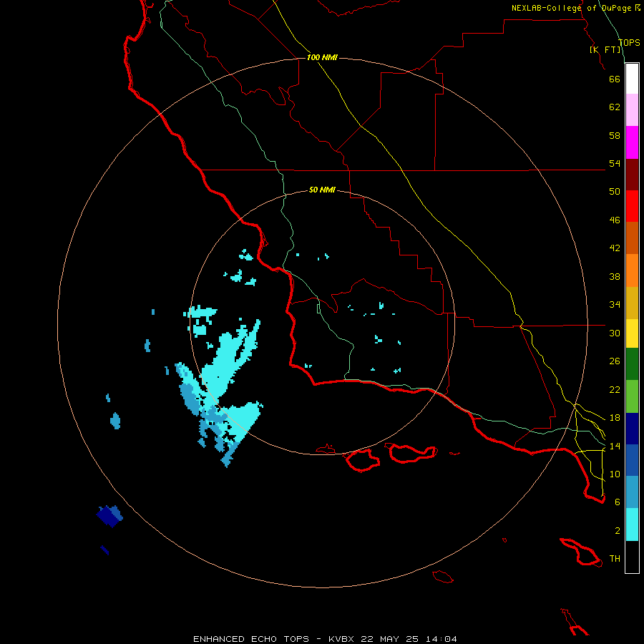The width and height of the screenshot is (644, 644).
Task: Click the magenta 58 kft legend swatch
Action: coord(632,142)
